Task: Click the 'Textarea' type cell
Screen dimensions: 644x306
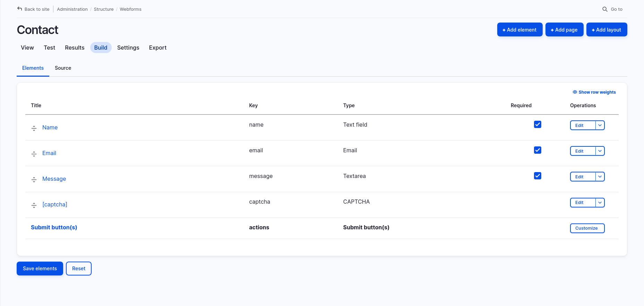Action: (354, 176)
